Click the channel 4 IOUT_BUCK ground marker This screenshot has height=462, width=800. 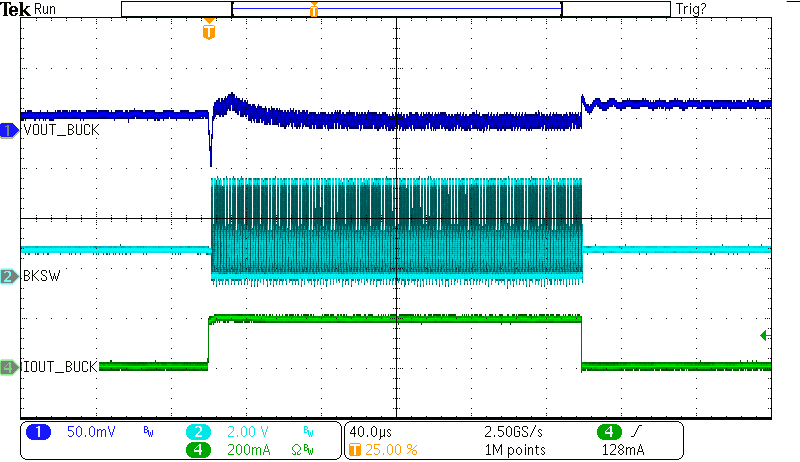[x=9, y=367]
